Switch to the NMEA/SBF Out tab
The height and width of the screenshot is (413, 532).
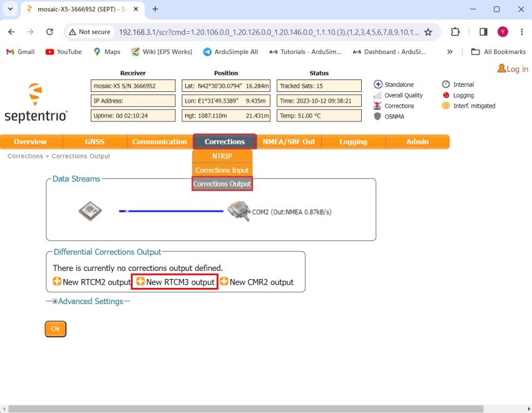(288, 141)
